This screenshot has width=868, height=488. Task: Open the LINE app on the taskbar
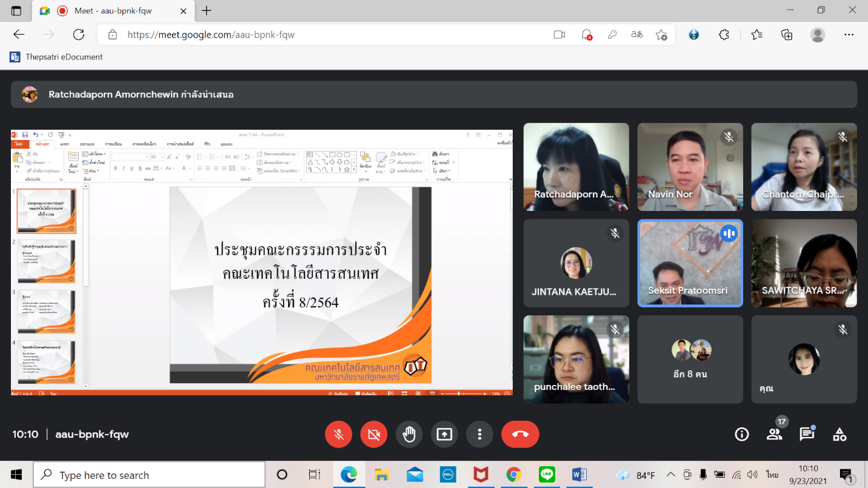(547, 475)
